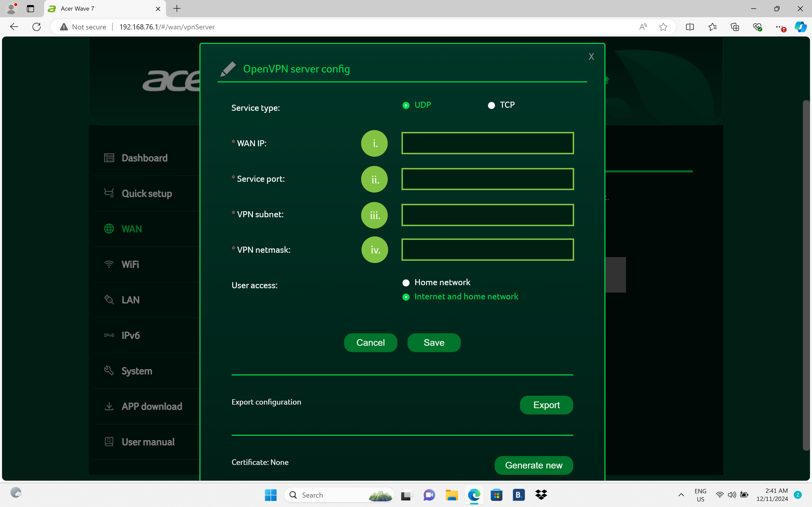
Task: Click the browser refresh icon
Action: pos(36,27)
